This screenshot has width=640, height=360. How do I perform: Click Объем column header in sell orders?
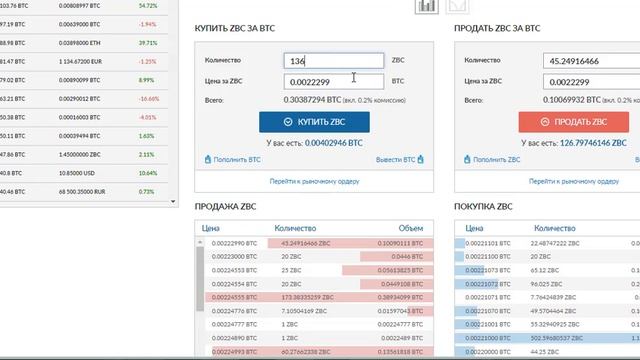point(411,229)
